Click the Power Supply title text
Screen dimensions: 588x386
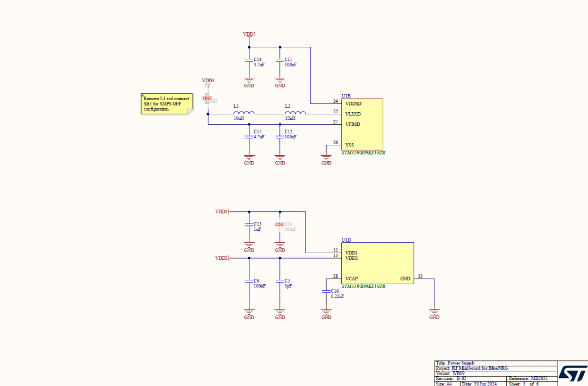tap(460, 363)
